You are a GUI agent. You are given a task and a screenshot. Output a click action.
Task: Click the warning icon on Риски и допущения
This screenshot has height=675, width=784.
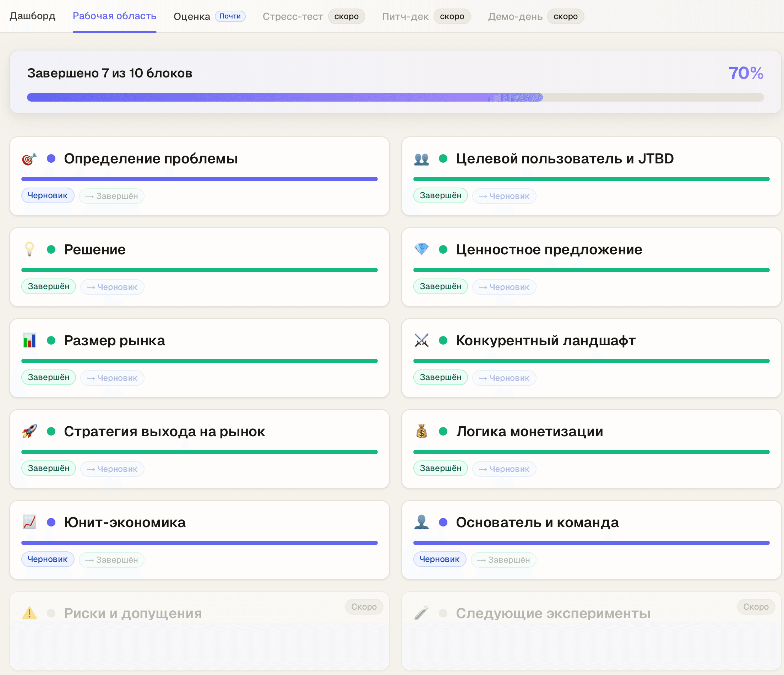(x=29, y=613)
